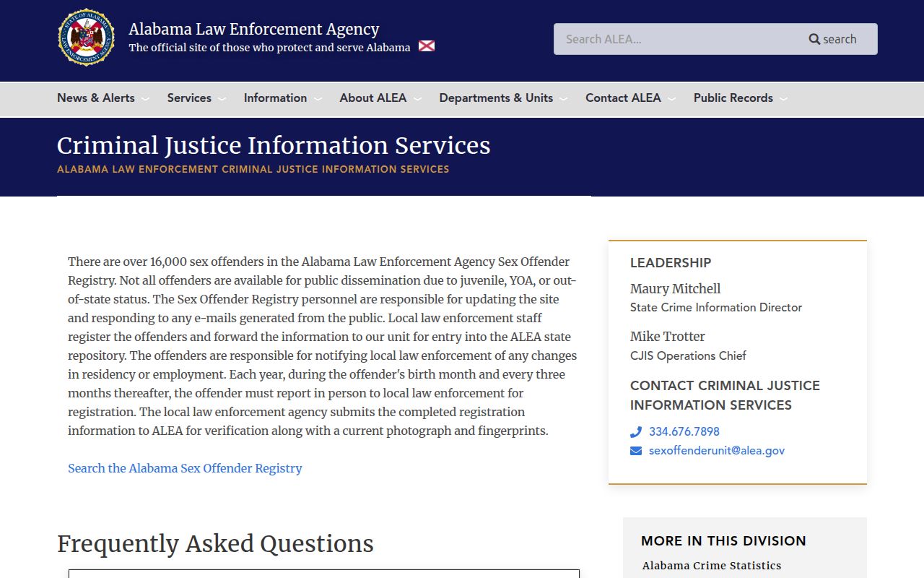Open the About ALEA menu
Image resolution: width=924 pixels, height=578 pixels.
tap(373, 98)
